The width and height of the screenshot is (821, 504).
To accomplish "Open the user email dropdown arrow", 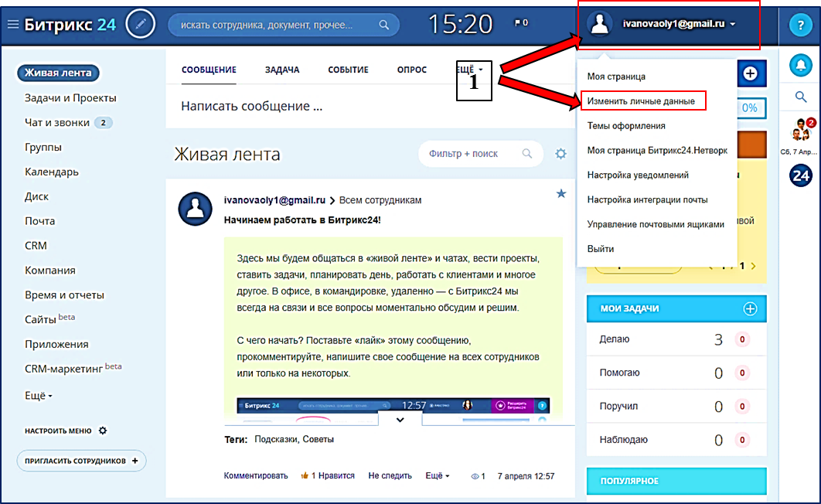I will (733, 24).
